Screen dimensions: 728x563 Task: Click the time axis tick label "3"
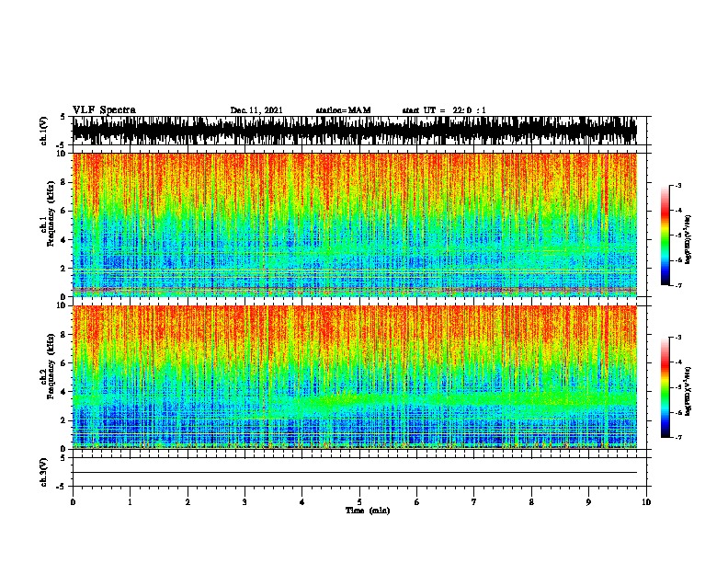[x=245, y=502]
